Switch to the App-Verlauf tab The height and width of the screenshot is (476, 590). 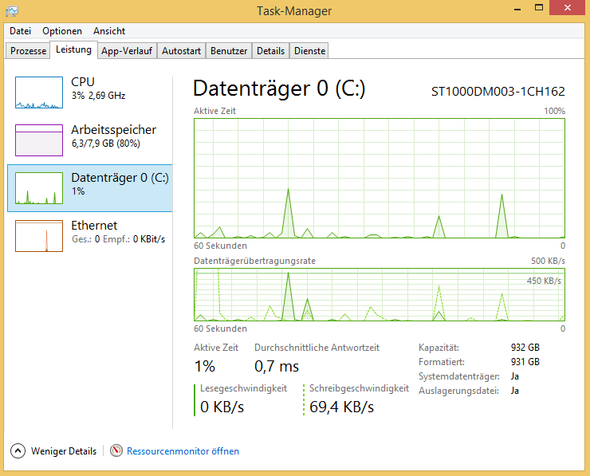[126, 51]
